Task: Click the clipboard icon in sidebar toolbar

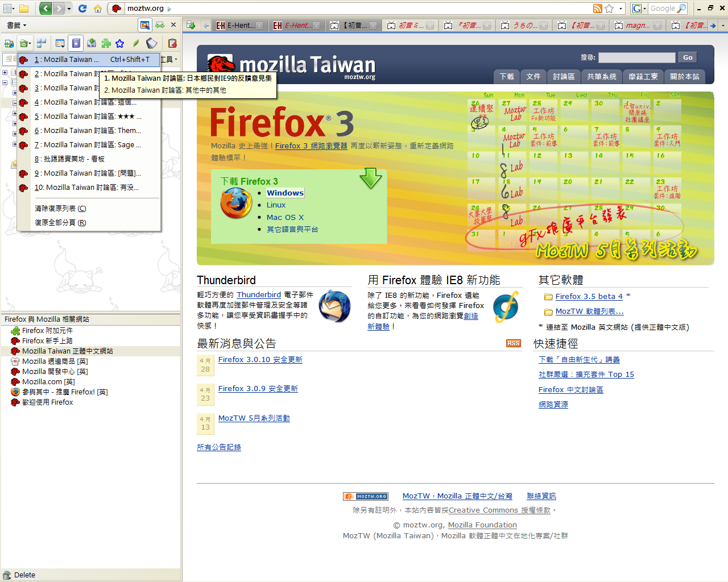Action: [172, 43]
